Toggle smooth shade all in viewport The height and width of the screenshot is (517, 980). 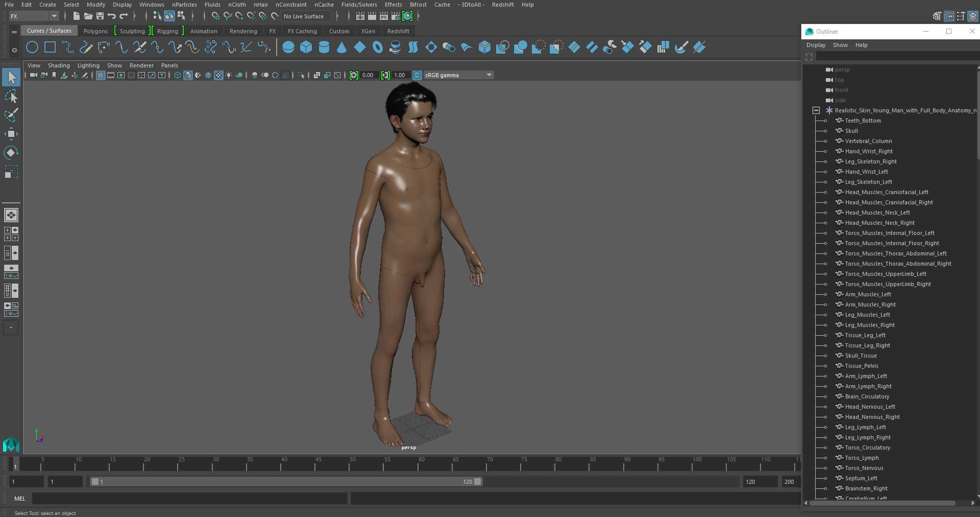tap(188, 75)
